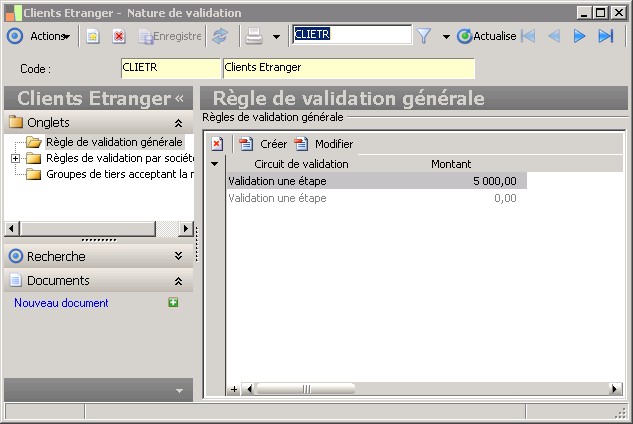Click the 5 000,00 amount cell
This screenshot has width=633, height=424.
click(x=495, y=181)
